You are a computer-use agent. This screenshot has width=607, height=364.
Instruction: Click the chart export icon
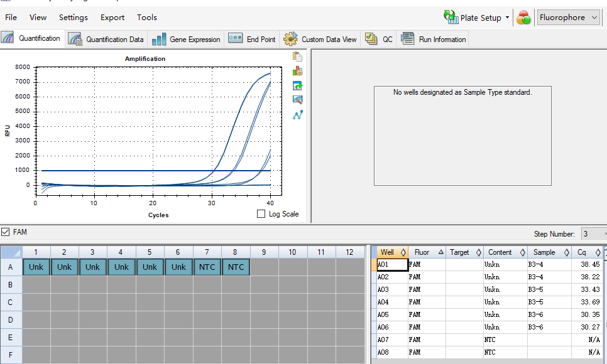pyautogui.click(x=297, y=85)
